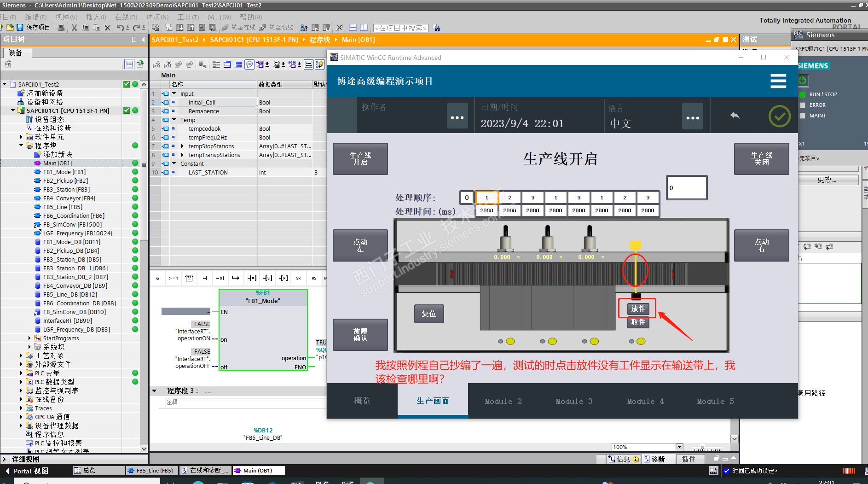
Task: Click the accessible devices icon
Action: pos(304,28)
